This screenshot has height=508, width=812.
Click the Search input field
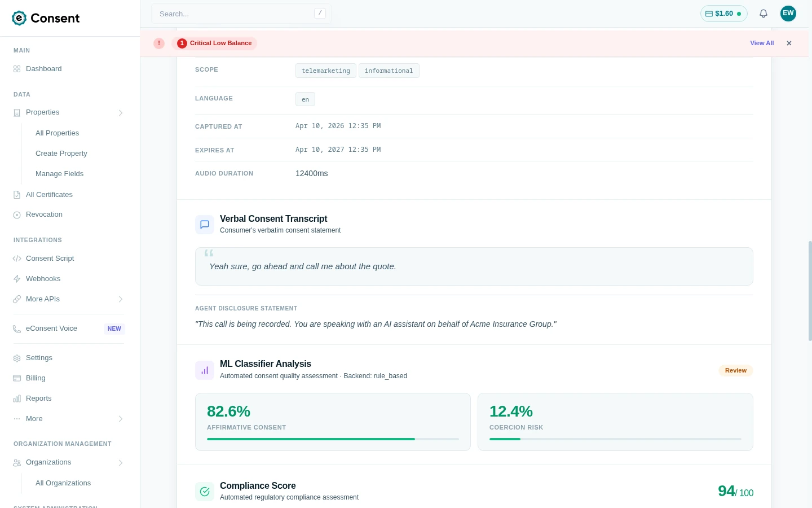click(x=237, y=14)
